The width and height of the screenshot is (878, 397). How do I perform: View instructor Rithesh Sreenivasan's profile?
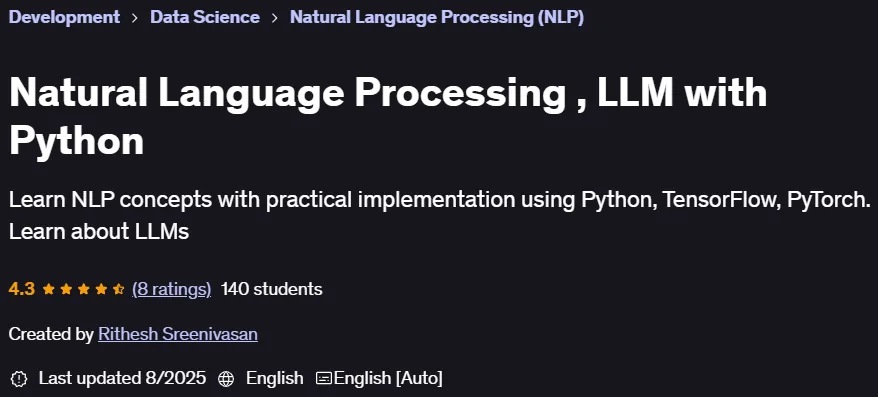pos(178,334)
